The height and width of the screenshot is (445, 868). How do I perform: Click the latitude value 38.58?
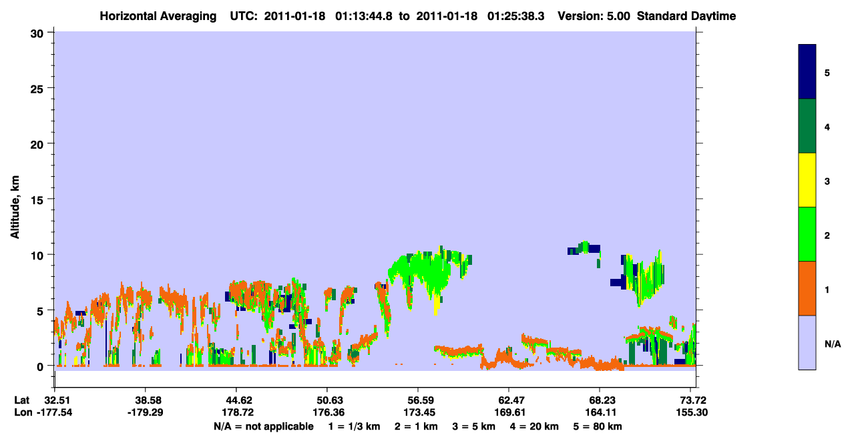point(146,400)
